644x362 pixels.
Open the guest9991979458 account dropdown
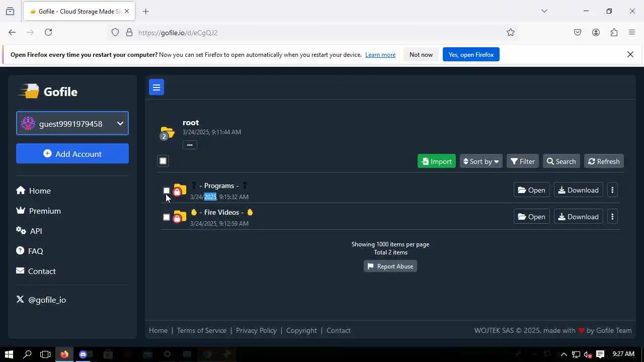tap(72, 123)
